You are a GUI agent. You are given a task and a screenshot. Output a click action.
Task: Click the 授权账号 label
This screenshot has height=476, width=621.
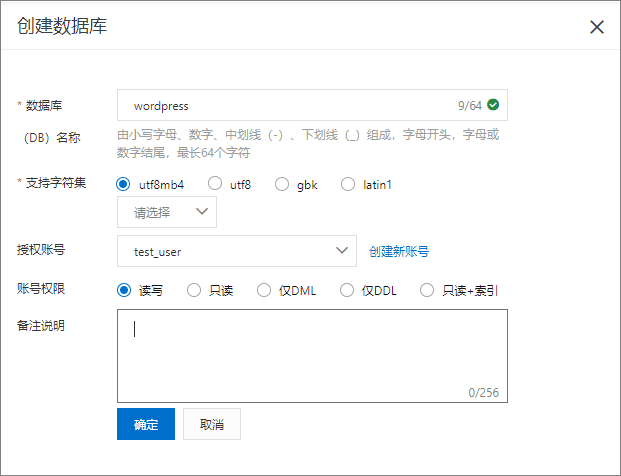coord(41,250)
